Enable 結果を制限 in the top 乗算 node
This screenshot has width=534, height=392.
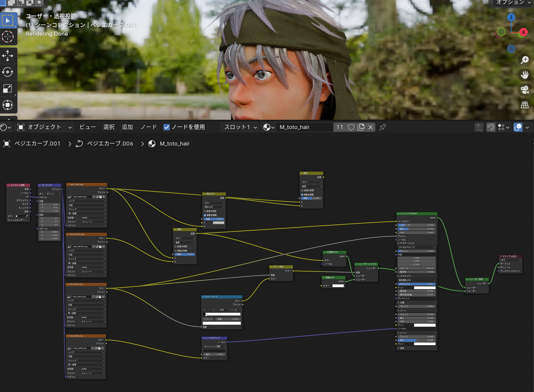(302, 190)
